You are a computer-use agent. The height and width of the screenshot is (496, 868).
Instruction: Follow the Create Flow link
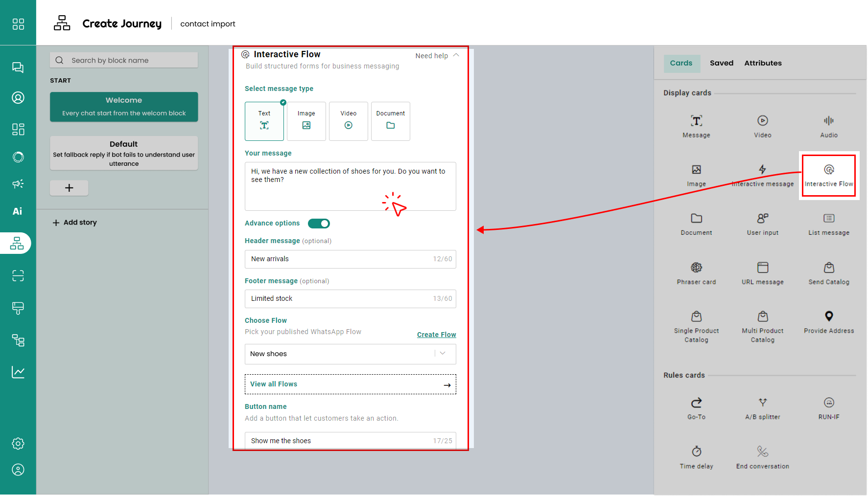coord(437,335)
